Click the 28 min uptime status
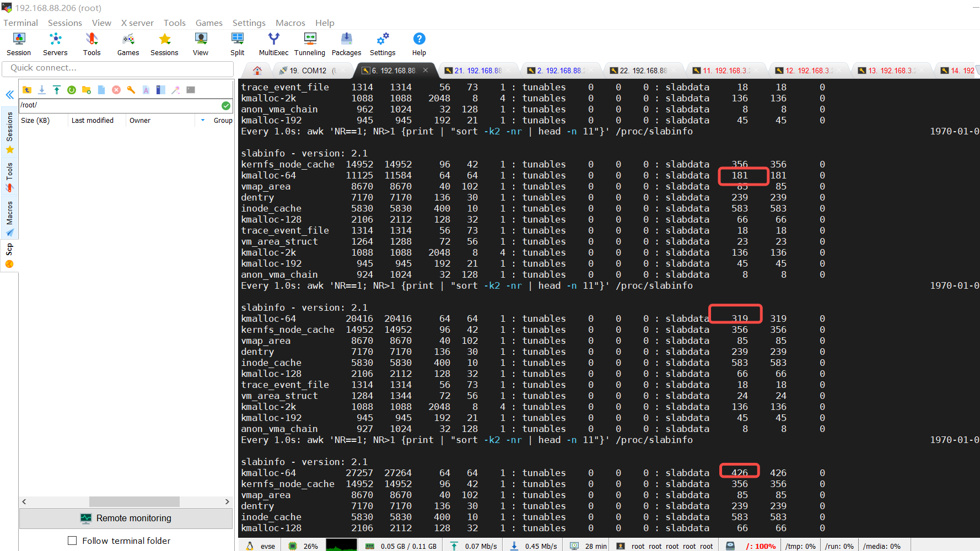The width and height of the screenshot is (980, 551). [x=589, y=546]
